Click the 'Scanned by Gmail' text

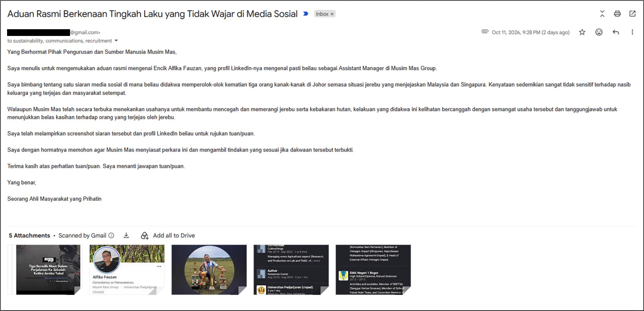[x=82, y=236]
